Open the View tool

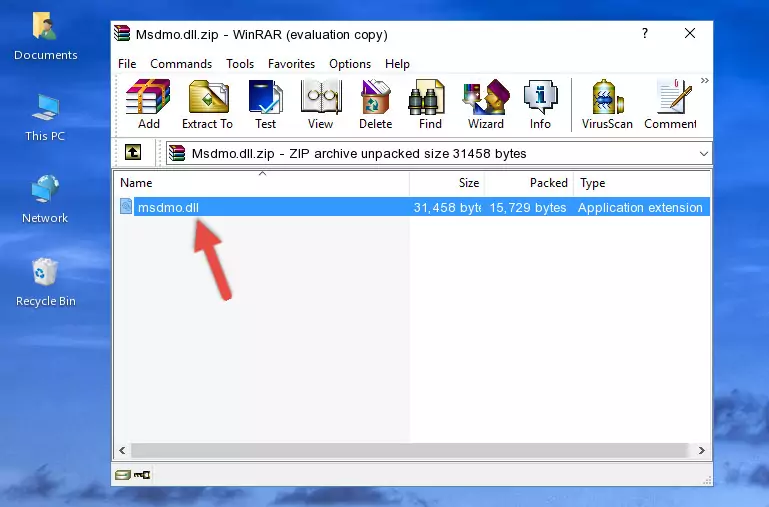tap(321, 104)
